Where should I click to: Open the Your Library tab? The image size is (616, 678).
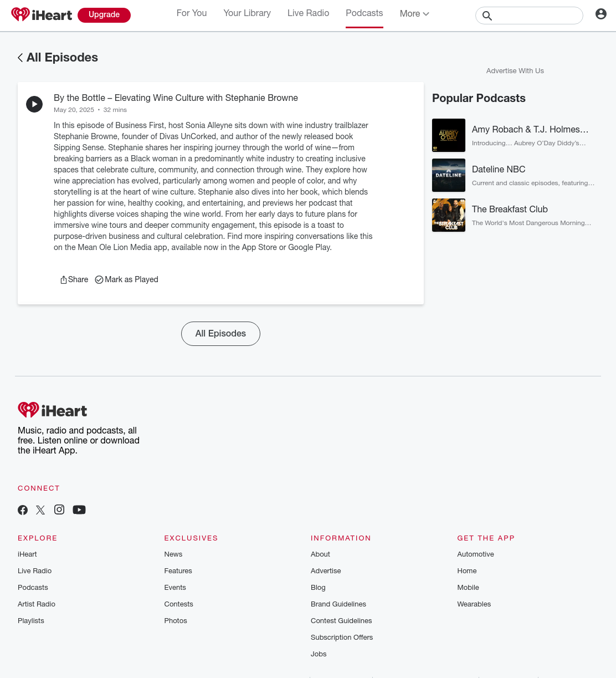coord(247,13)
